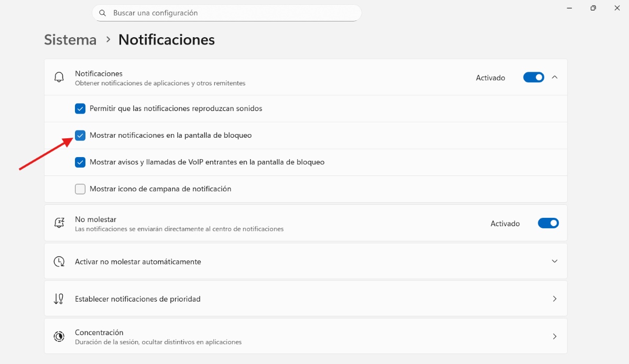Click the No molestar moon Zz icon
The image size is (629, 364).
(59, 223)
